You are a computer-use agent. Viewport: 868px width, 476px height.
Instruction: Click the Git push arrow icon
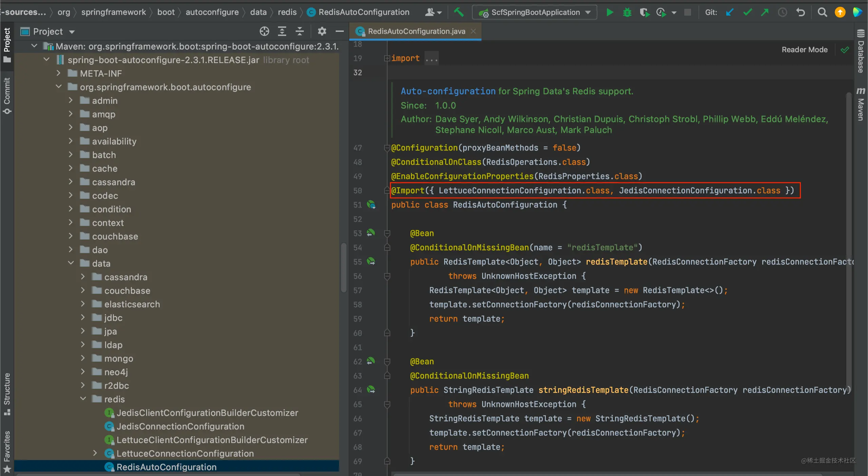765,13
